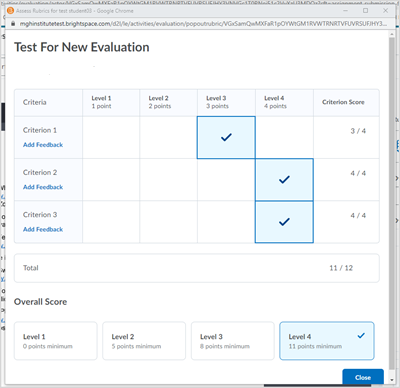Click the browser address bar URL
The image size is (400, 388).
click(203, 24)
